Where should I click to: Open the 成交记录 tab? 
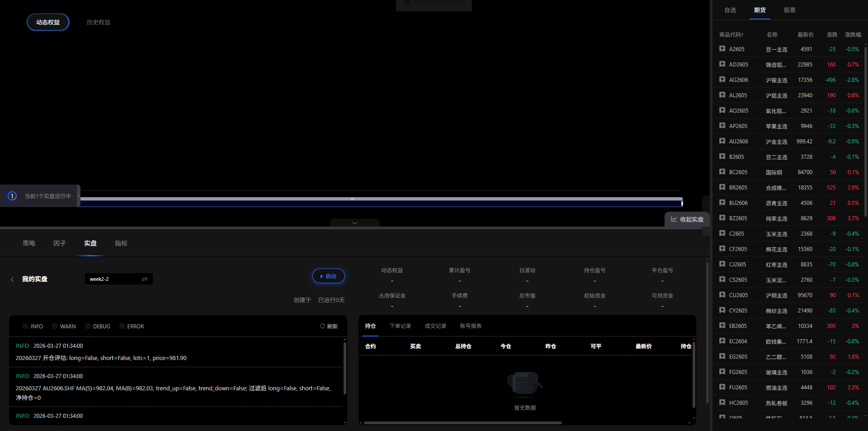(435, 326)
